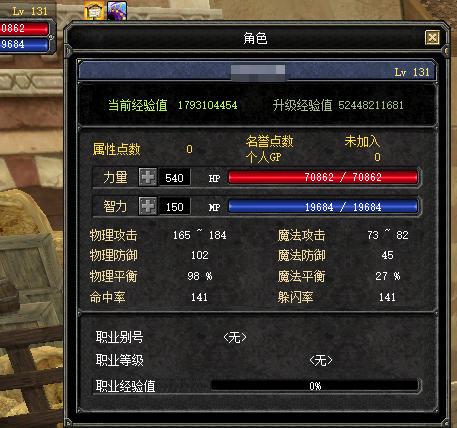Image resolution: width=457 pixels, height=428 pixels.
Task: Click the top-left red HP bar
Action: 24,28
